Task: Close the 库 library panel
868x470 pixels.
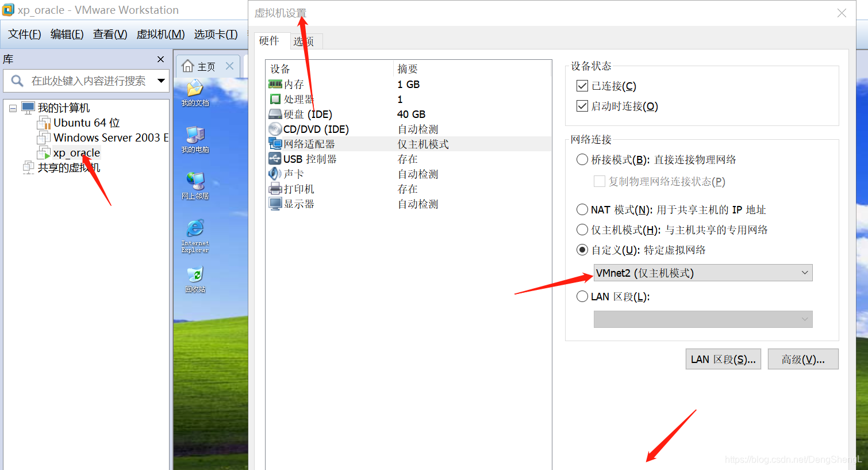Action: 160,59
